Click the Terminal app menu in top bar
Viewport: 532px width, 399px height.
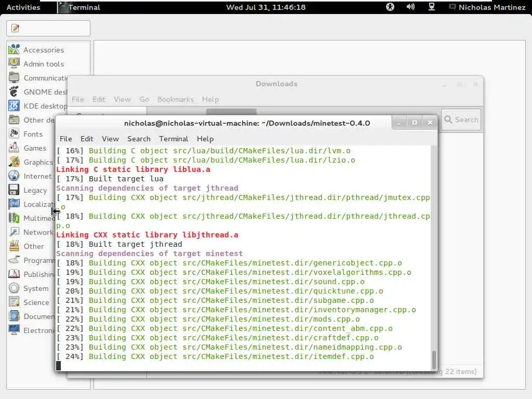pyautogui.click(x=79, y=7)
